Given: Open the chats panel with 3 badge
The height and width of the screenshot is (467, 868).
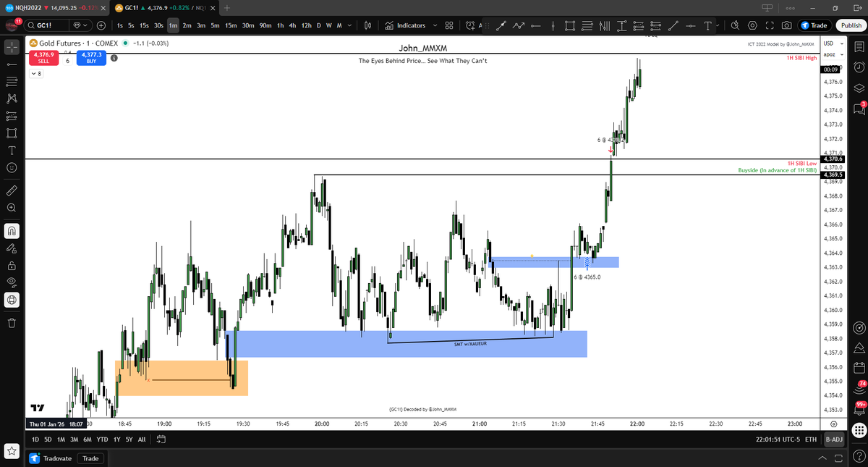Looking at the screenshot, I should (x=859, y=109).
